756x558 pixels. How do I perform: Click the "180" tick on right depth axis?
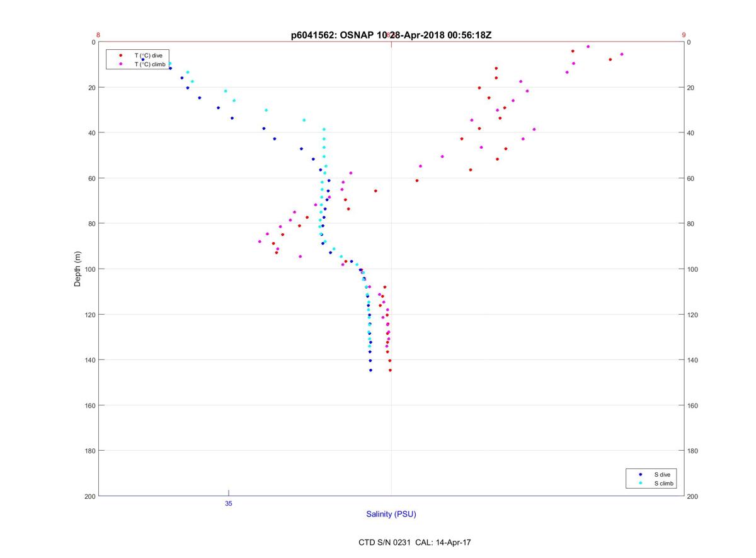[x=692, y=451]
